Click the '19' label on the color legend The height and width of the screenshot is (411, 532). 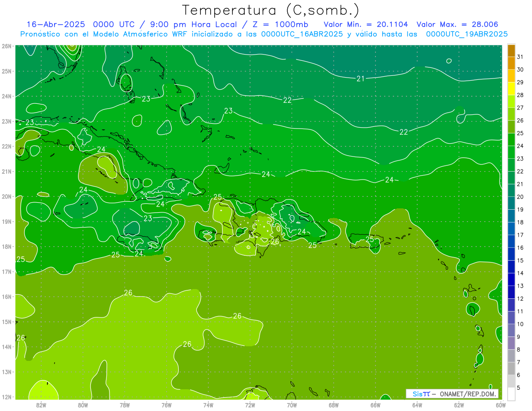point(520,210)
